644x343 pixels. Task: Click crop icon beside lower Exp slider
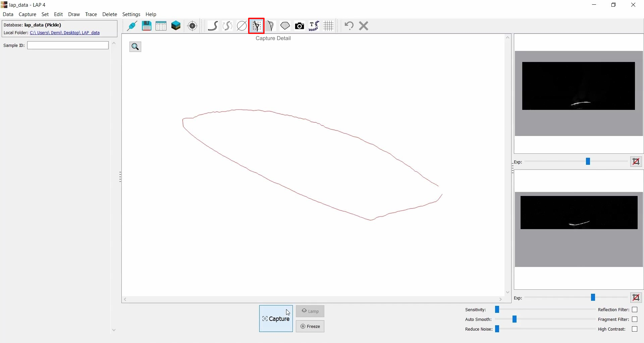pyautogui.click(x=636, y=298)
